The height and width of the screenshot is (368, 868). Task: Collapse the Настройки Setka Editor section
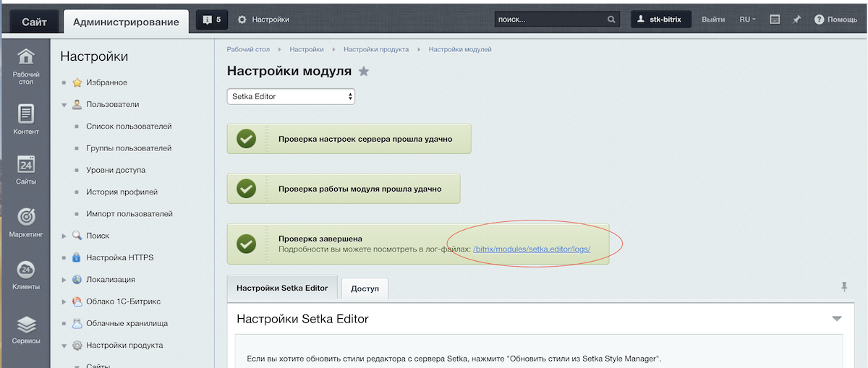(x=837, y=319)
